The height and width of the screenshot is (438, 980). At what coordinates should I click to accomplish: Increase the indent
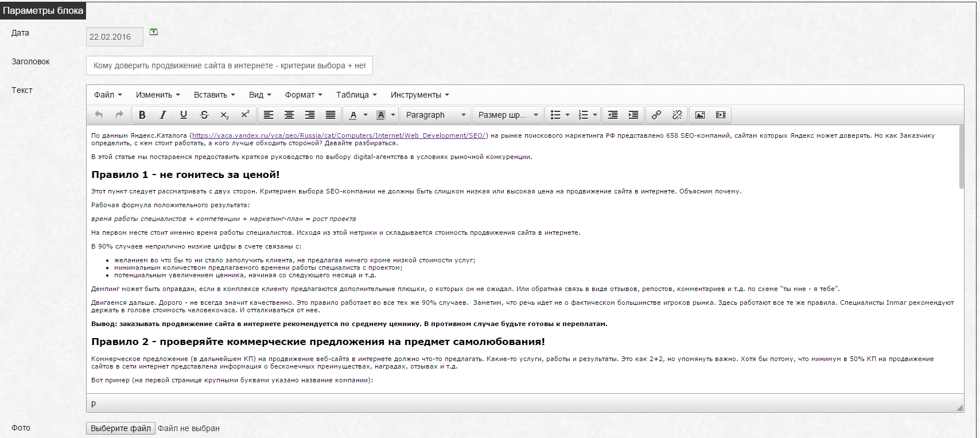tap(633, 115)
